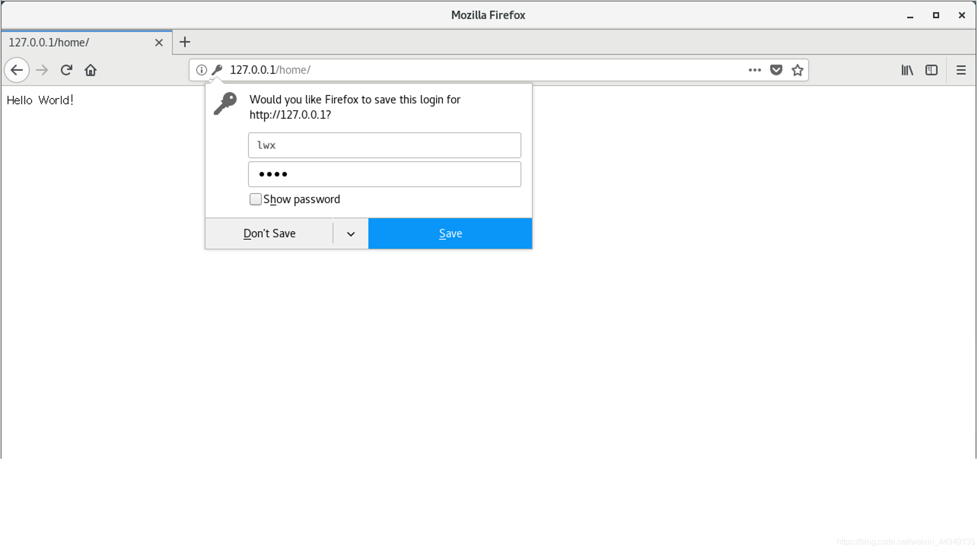Click the browser back navigation arrow

[17, 69]
